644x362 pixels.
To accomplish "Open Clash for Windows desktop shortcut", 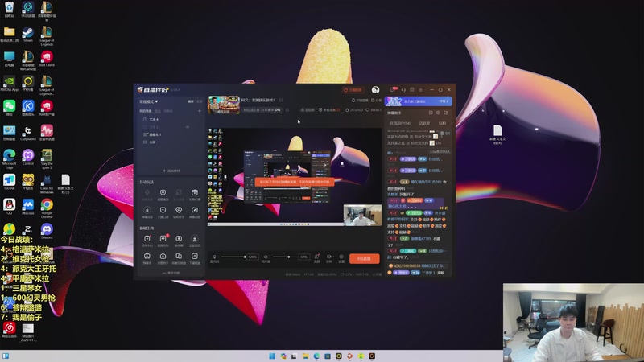I will click(47, 184).
